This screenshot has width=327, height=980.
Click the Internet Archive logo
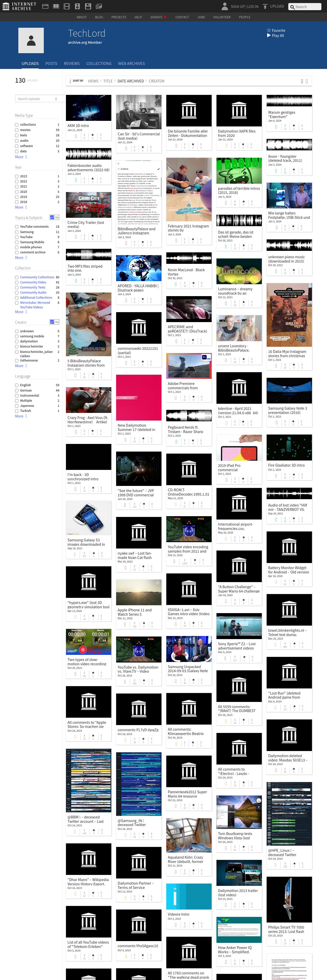click(19, 6)
